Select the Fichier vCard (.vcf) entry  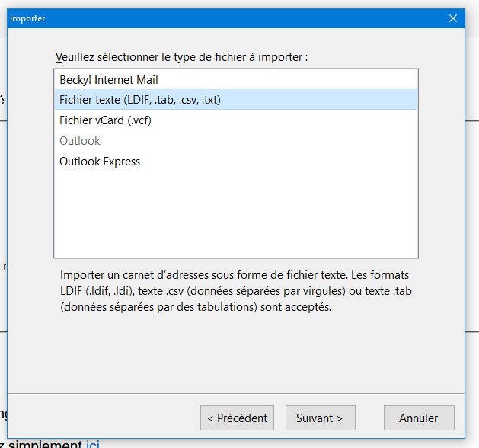click(x=105, y=120)
